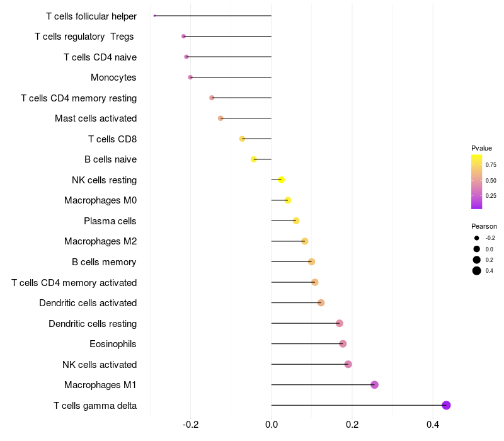
Task: Click the T cells gamma delta data point
Action: [x=446, y=405]
